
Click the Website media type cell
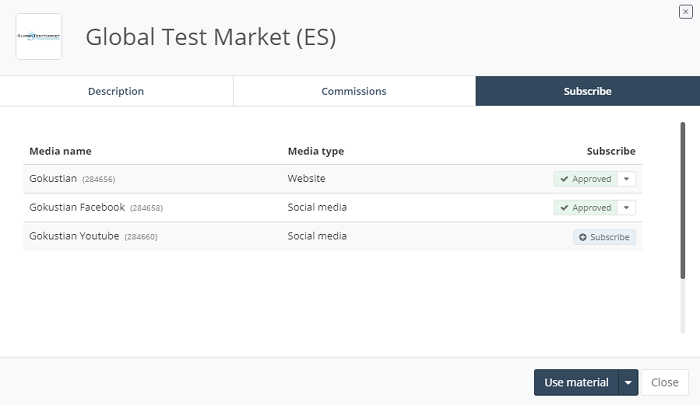(x=306, y=179)
